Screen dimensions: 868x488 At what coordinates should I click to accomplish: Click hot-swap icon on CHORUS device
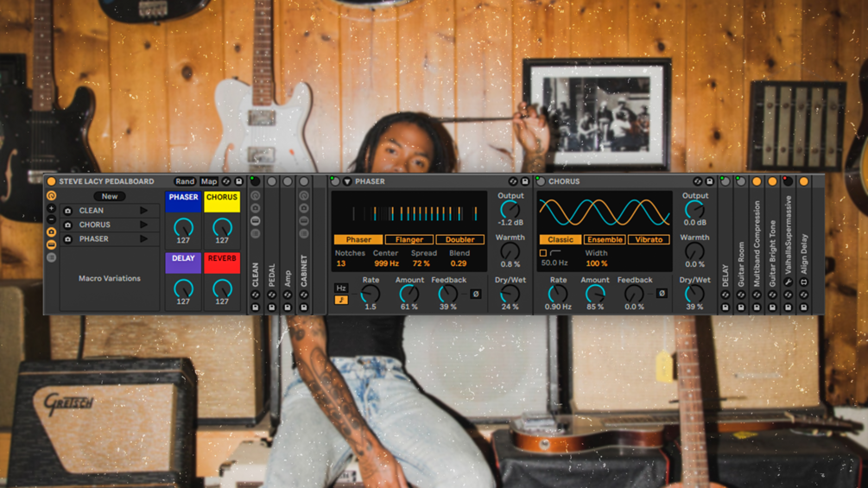(x=697, y=181)
